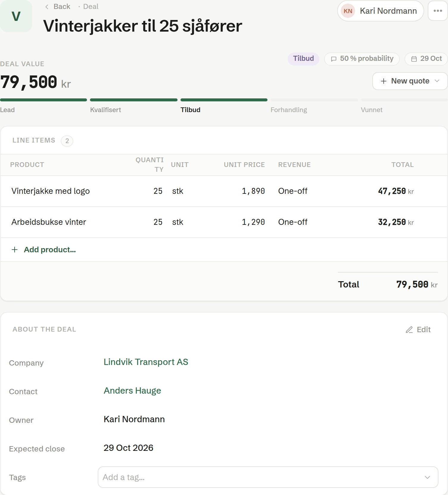Click the PRODUCT column header
448x495 pixels.
(x=27, y=165)
